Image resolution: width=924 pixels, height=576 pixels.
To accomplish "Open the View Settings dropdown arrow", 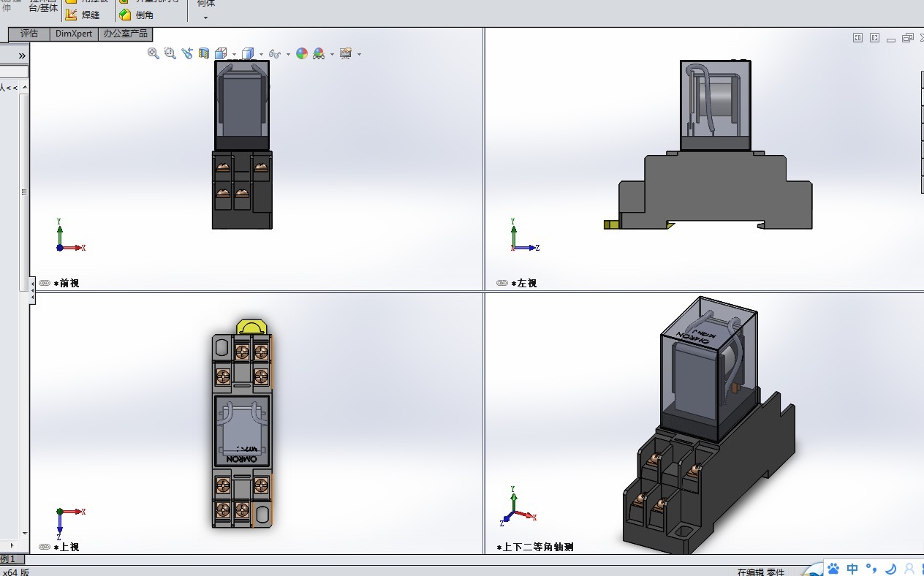I will tap(359, 54).
